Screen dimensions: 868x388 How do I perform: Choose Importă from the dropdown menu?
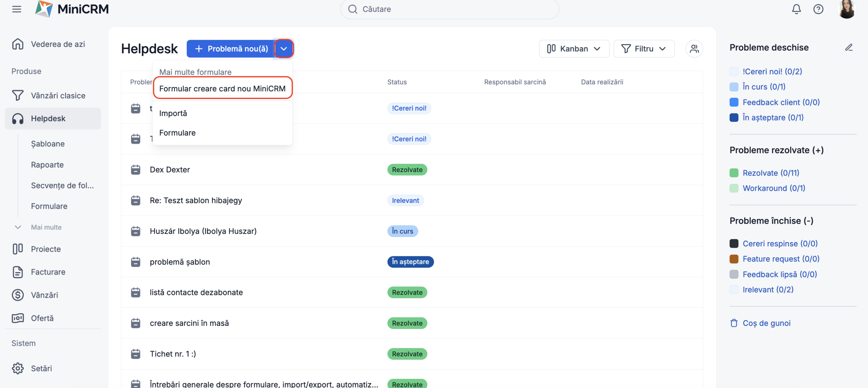pos(173,113)
